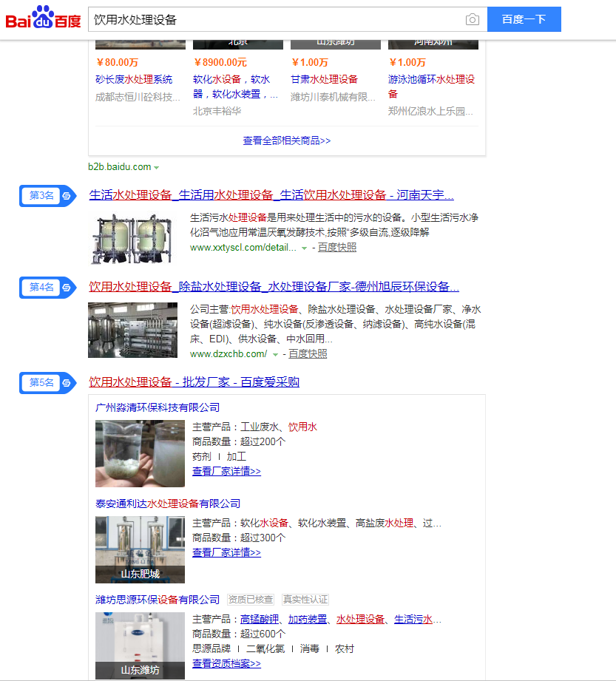Open 百度快照 for xxtyscl.com result

click(337, 248)
